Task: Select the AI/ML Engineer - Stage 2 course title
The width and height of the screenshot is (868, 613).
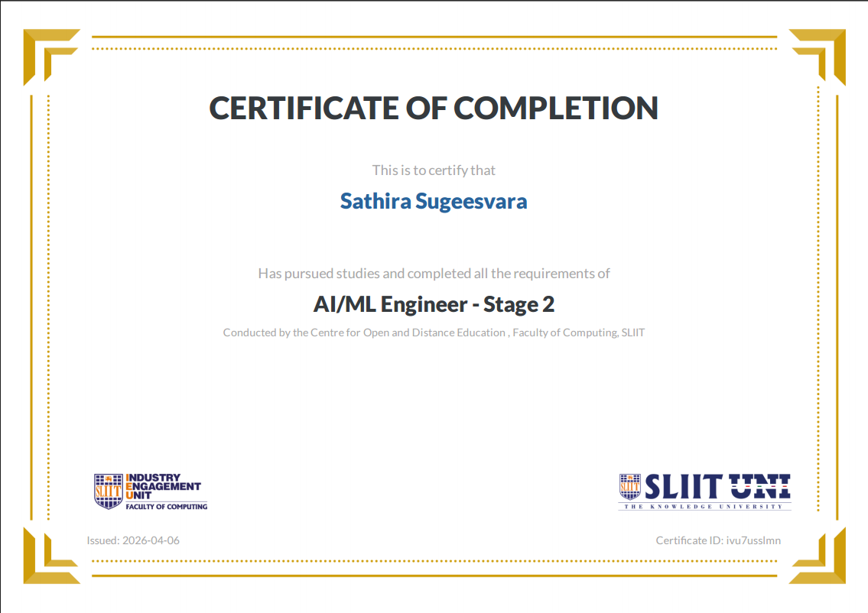Action: point(434,303)
